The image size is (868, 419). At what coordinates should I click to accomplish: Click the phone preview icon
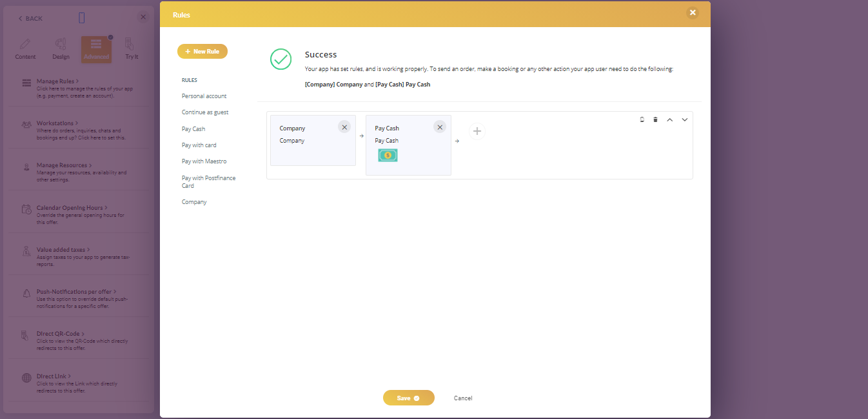pos(82,18)
